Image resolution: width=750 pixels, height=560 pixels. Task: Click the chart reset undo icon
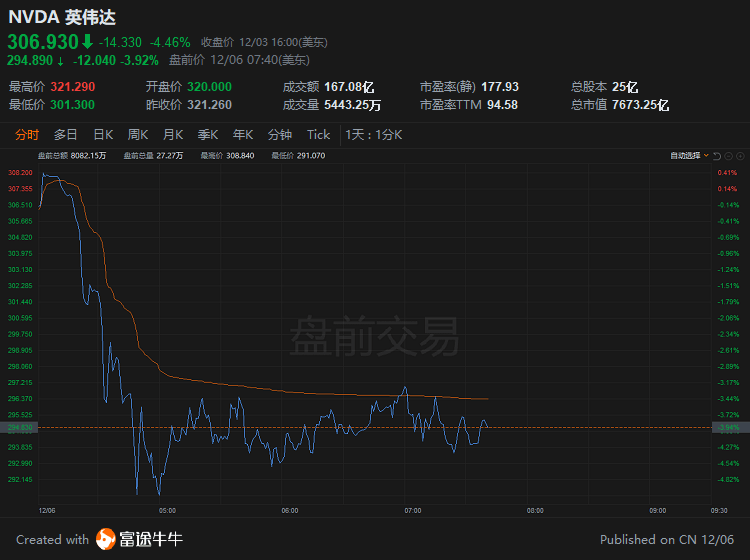(x=717, y=156)
